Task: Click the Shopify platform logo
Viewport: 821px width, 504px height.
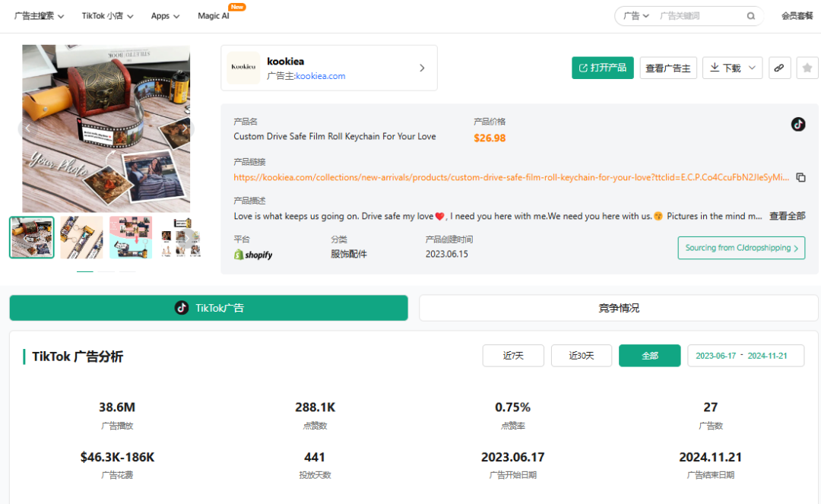Action: (x=253, y=255)
